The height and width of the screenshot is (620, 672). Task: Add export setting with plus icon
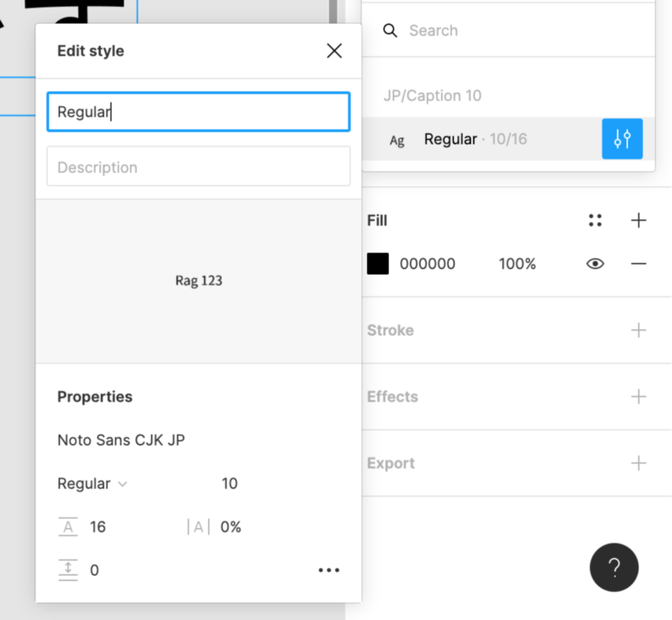pyautogui.click(x=638, y=463)
